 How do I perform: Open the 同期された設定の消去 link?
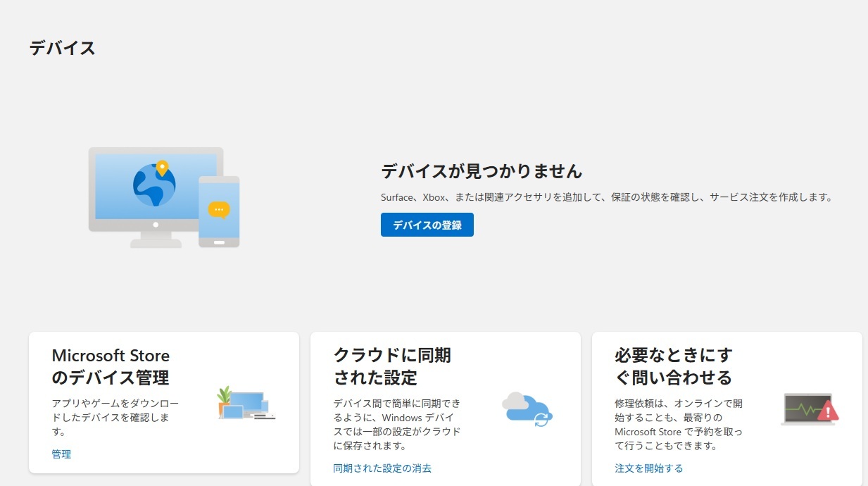[x=382, y=468]
